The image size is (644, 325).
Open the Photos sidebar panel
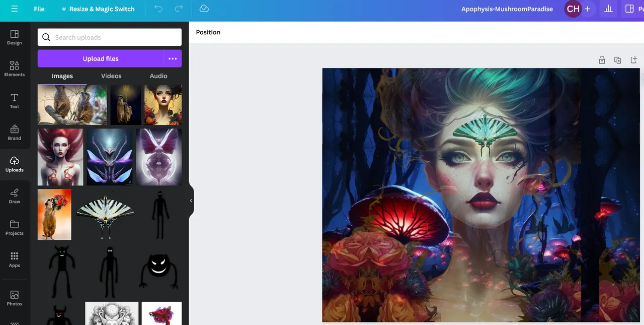[x=15, y=298]
